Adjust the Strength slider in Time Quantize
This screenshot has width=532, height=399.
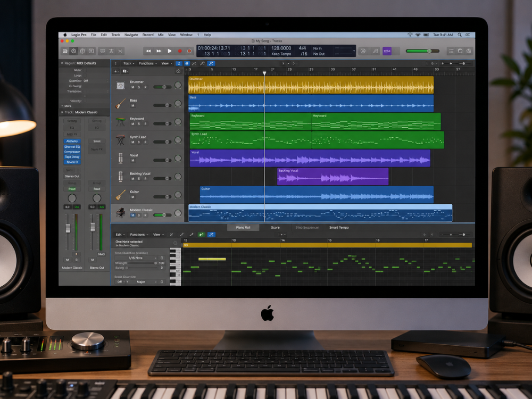pyautogui.click(x=143, y=263)
